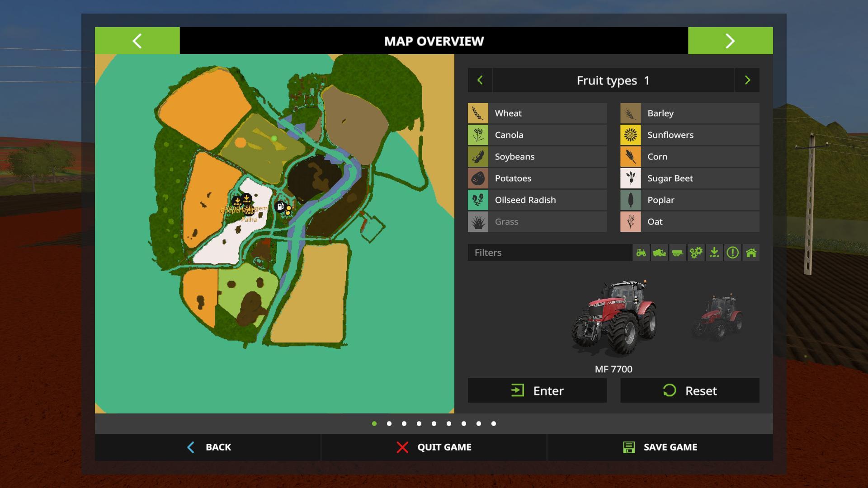Toggle the house filter icon

[751, 253]
